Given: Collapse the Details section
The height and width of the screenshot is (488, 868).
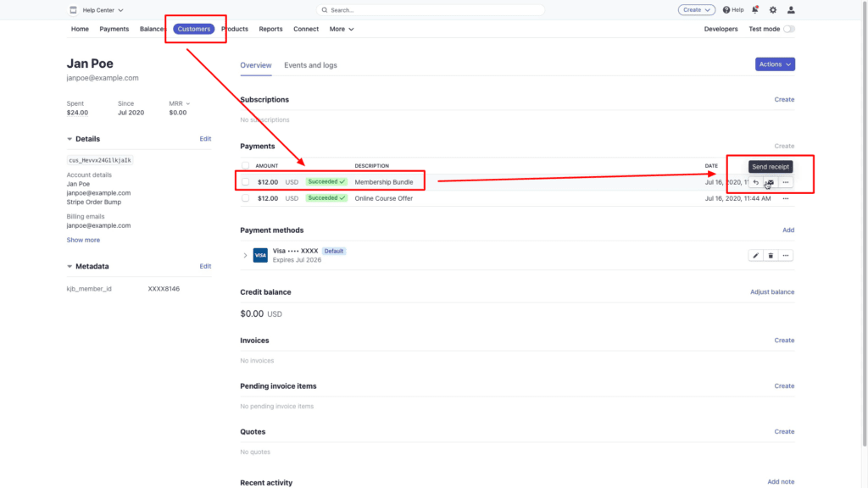Looking at the screenshot, I should [70, 139].
